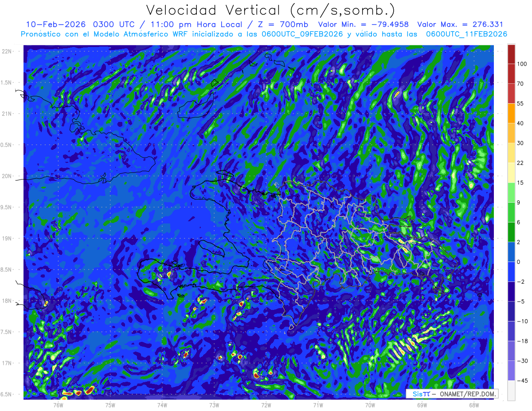Click the "20N" latitude label
Image resolution: width=532 pixels, height=411 pixels.
[x=7, y=176]
